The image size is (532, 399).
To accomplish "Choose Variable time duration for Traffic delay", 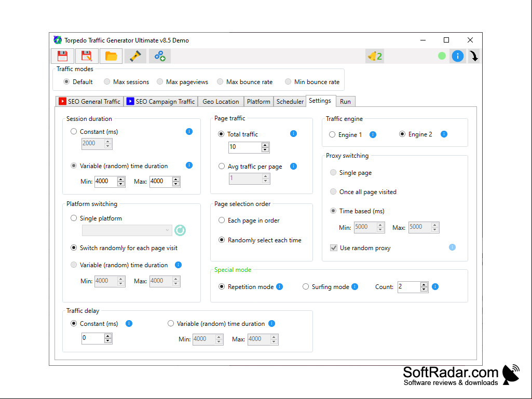I will 216,324.
